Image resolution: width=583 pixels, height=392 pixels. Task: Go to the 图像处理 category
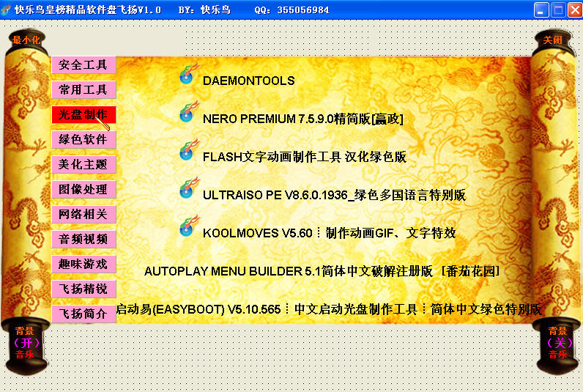tap(83, 189)
